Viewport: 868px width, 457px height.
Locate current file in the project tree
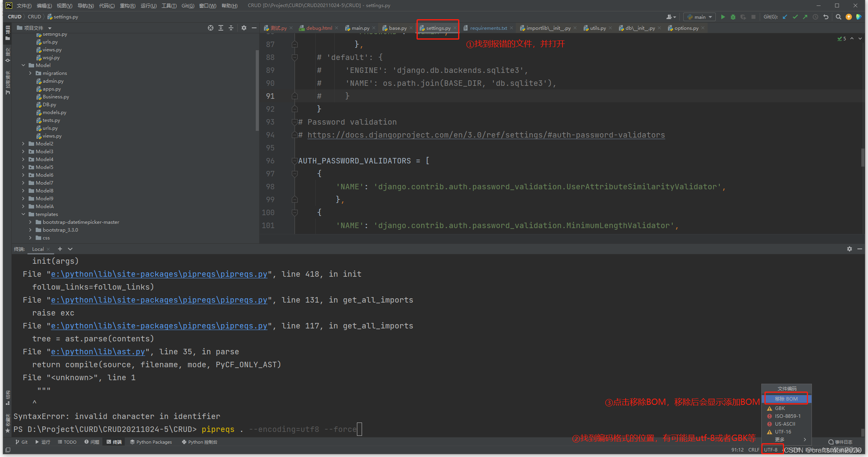click(211, 28)
